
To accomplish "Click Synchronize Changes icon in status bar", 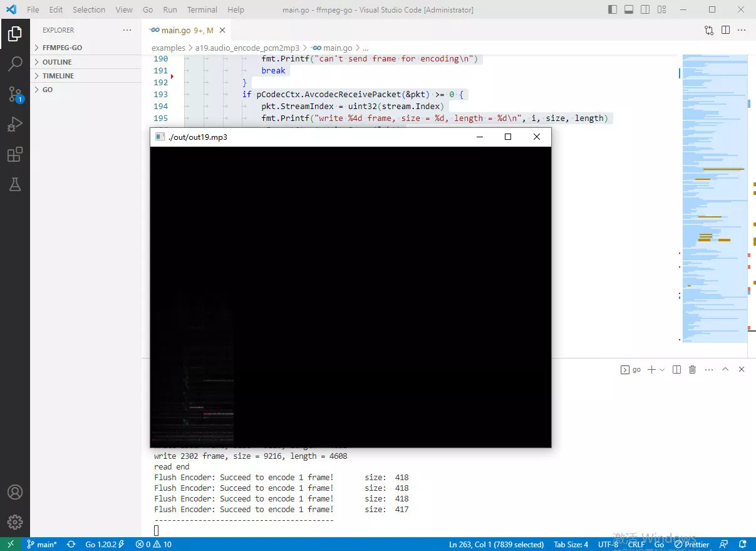I will [x=71, y=544].
